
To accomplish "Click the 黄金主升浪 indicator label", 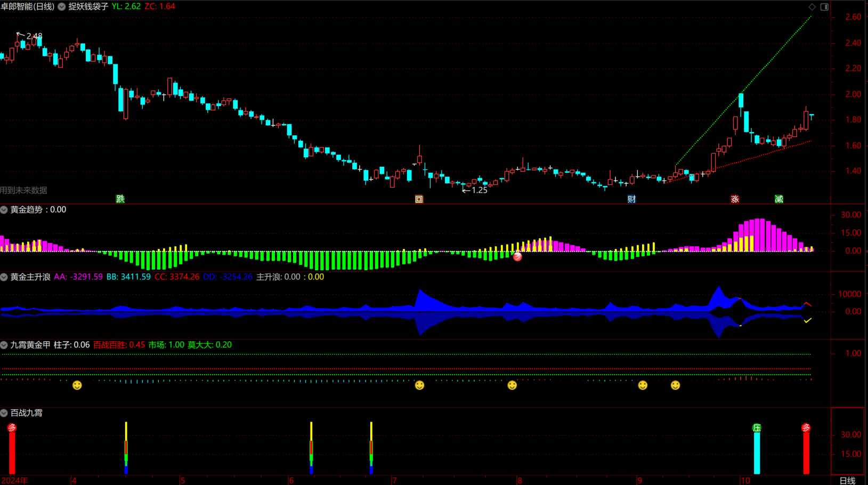I will pos(30,277).
